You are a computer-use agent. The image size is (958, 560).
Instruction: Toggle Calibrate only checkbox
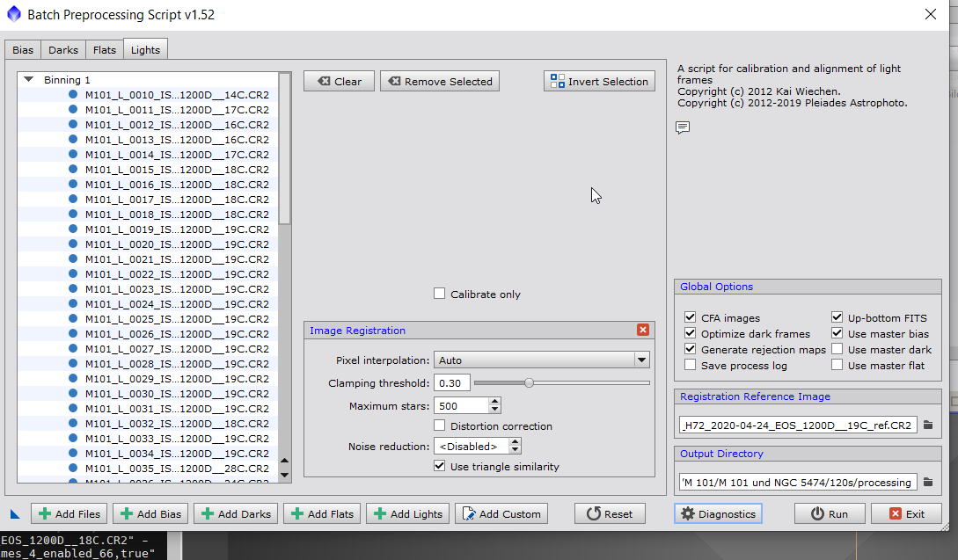(439, 294)
